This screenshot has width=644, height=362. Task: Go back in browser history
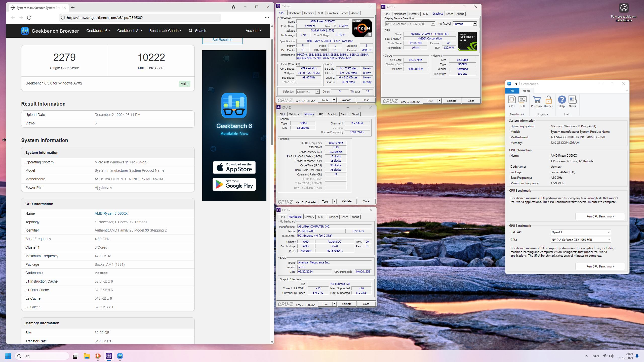(13, 18)
